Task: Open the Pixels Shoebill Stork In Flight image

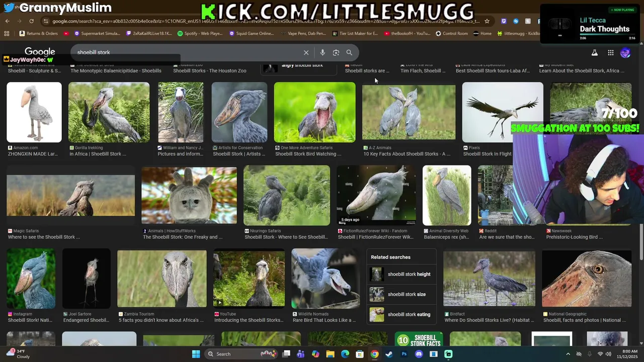Action: (x=503, y=113)
